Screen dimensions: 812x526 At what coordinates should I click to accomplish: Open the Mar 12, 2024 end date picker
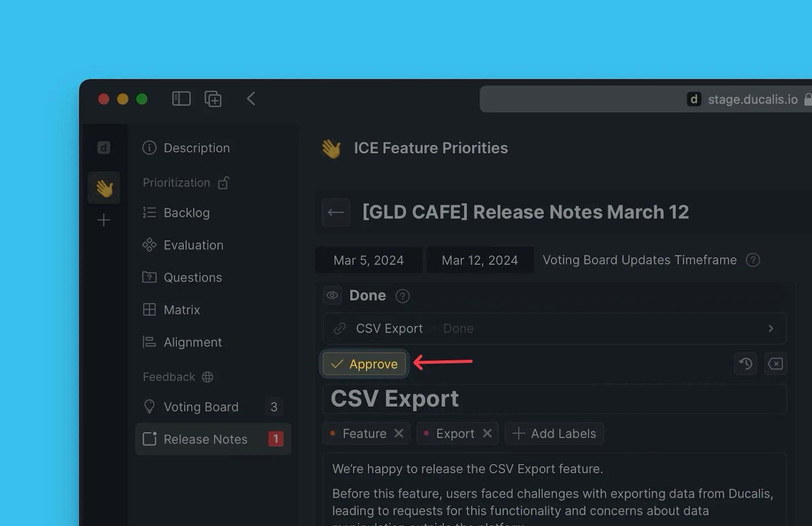pos(480,260)
